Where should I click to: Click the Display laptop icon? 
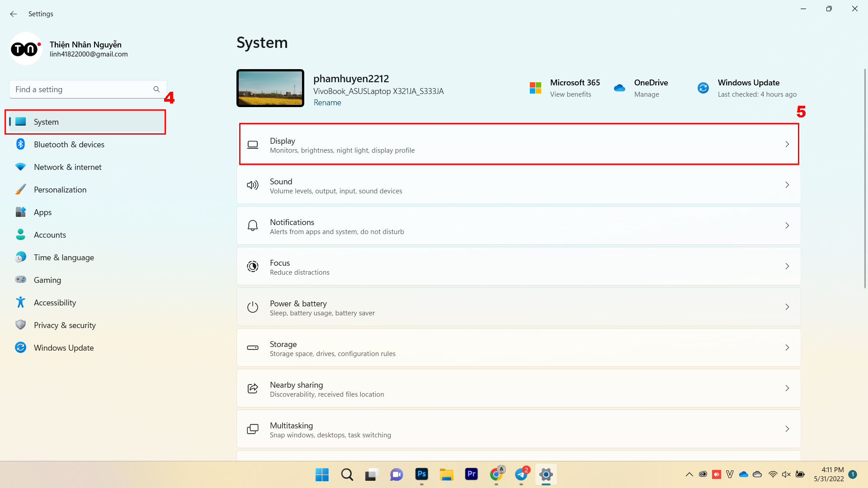253,145
